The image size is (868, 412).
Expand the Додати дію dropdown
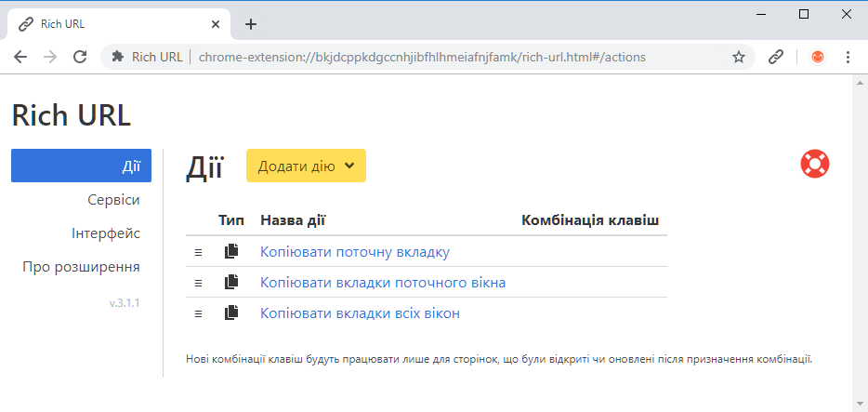306,166
